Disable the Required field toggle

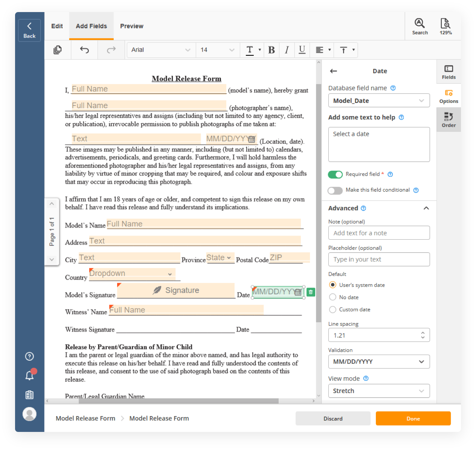coord(335,174)
